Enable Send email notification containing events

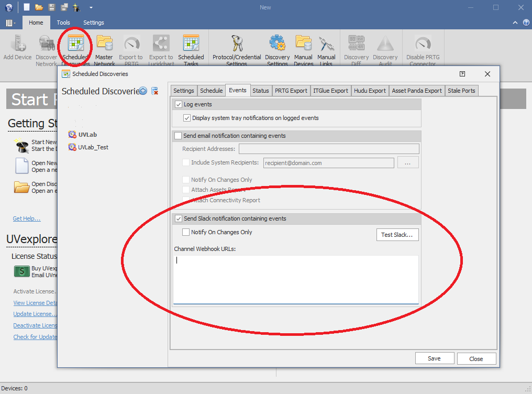point(178,136)
